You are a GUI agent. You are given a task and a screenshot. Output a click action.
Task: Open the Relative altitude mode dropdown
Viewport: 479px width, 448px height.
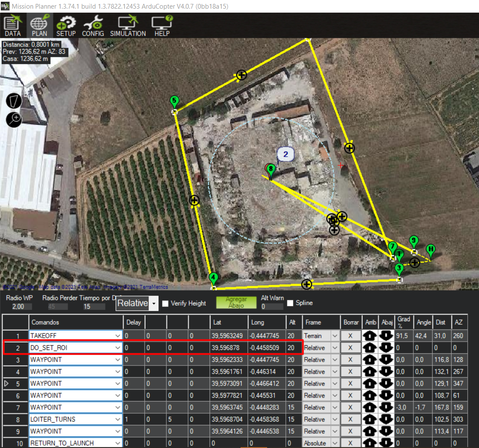pos(153,303)
